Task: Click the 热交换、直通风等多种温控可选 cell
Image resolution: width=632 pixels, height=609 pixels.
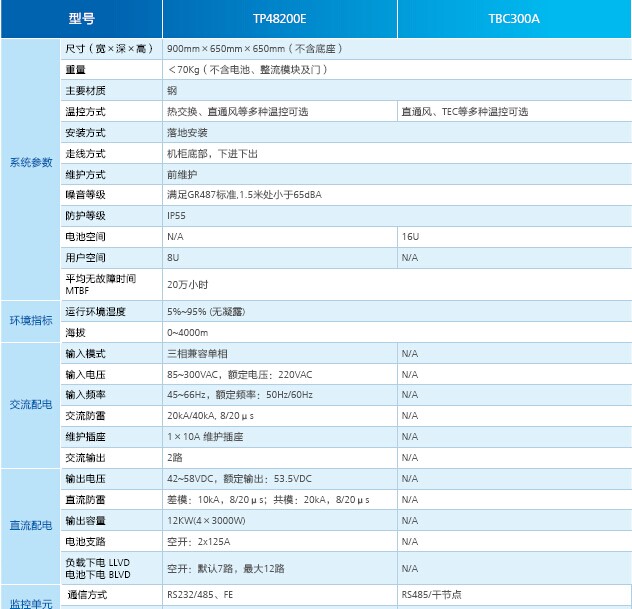Action: click(238, 112)
